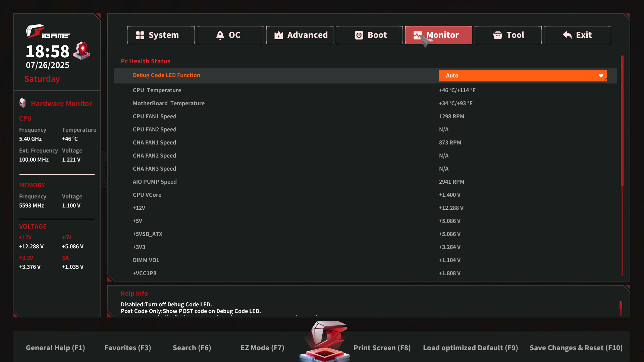
Task: Open Search (F6)
Action: pos(192,348)
